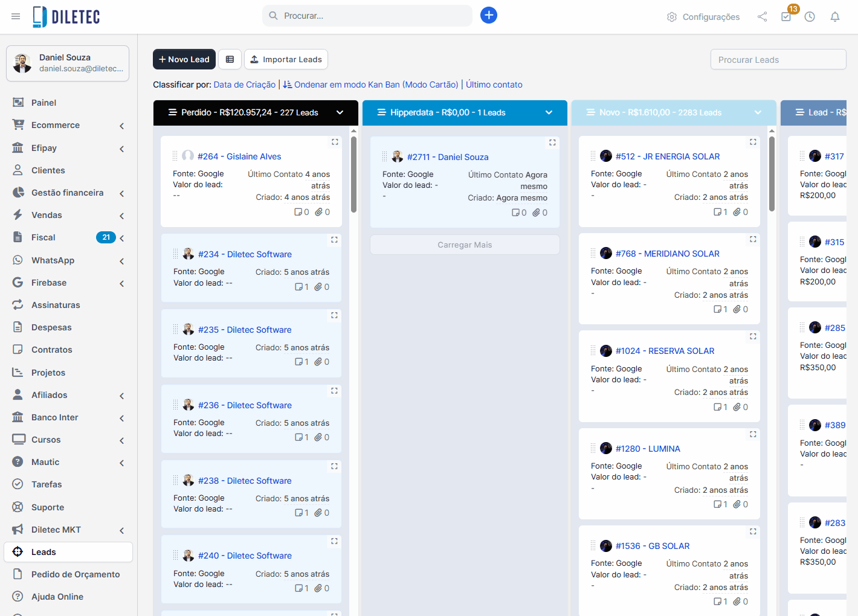The width and height of the screenshot is (858, 616).
Task: Expand lead #264 Gislaine Alves card via fullscreen icon
Action: coord(335,142)
